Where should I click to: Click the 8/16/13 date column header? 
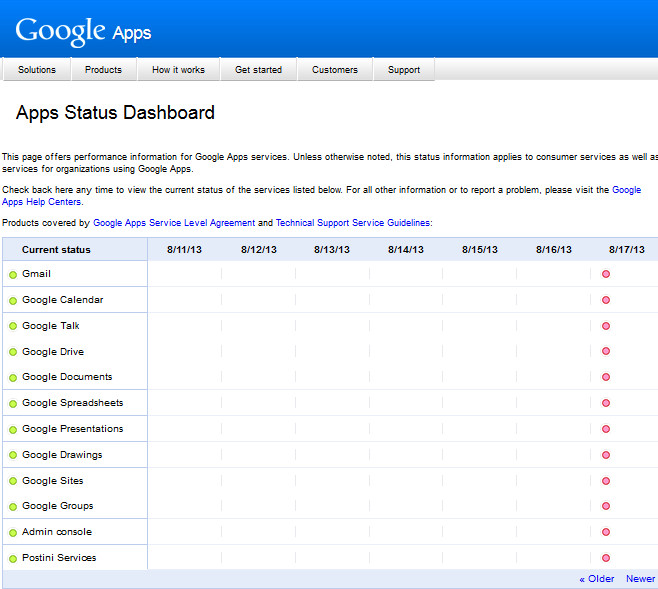(554, 250)
